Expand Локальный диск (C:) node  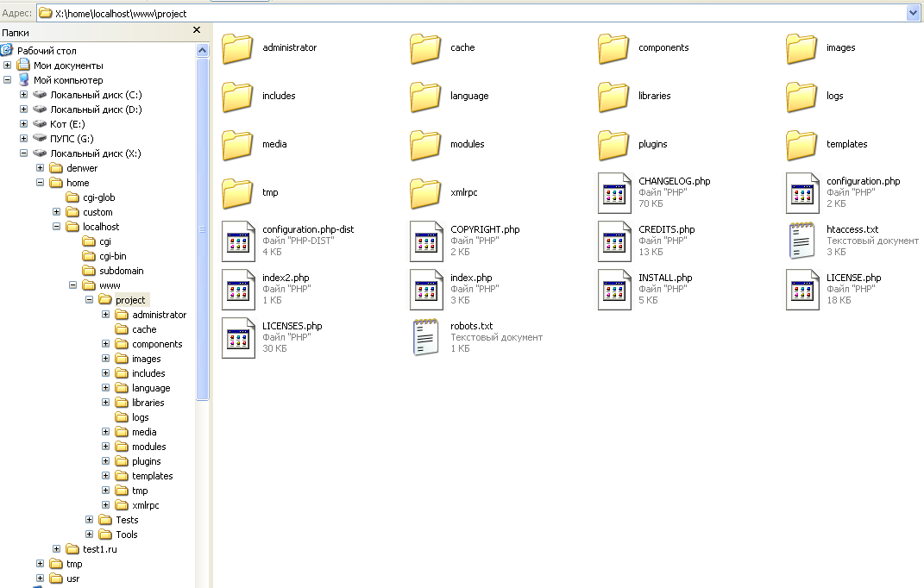(x=23, y=94)
